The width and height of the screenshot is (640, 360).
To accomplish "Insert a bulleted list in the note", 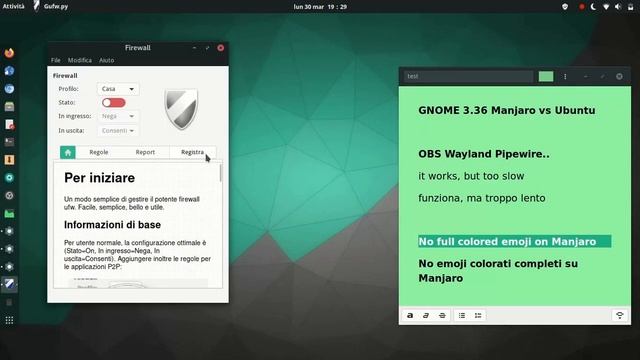I will coord(462,315).
